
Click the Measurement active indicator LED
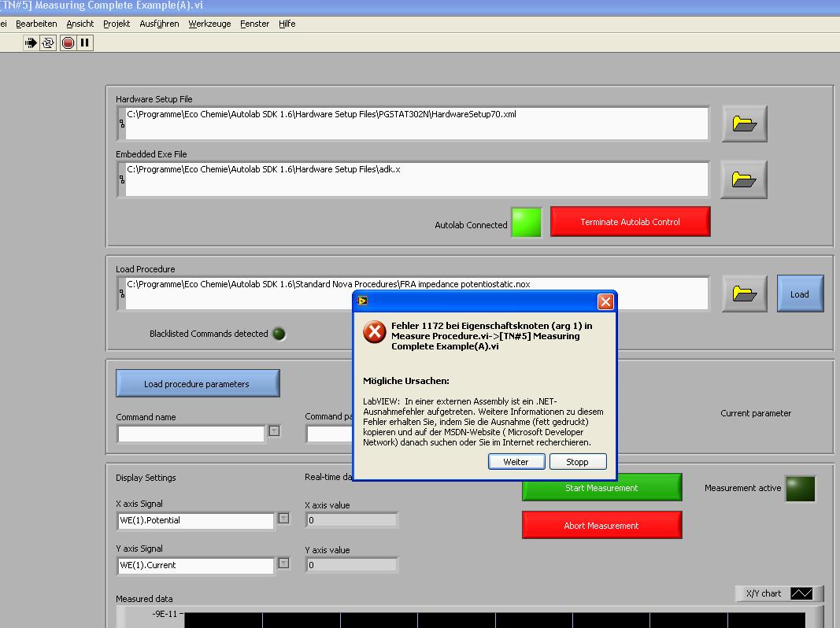coord(801,488)
